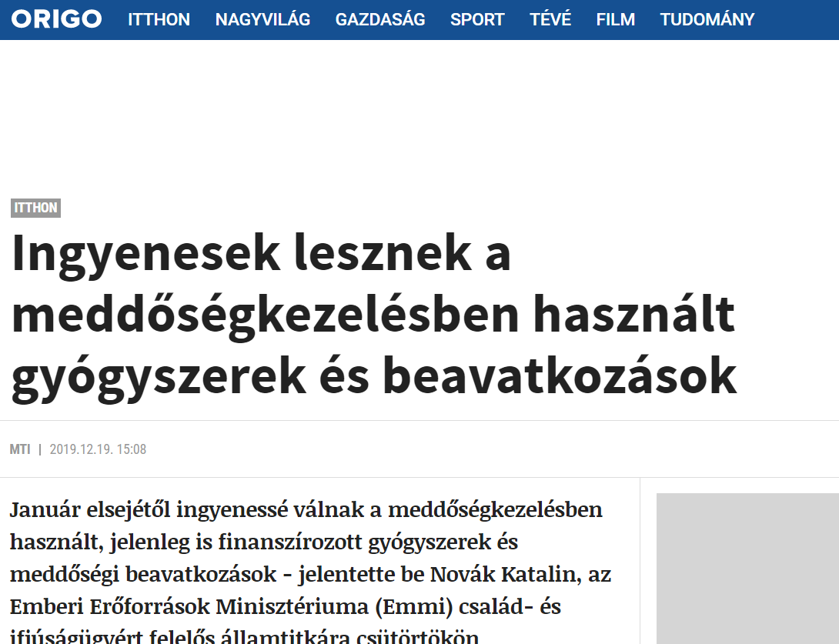This screenshot has width=839, height=644.
Task: Go to the NAGYVILÁG section
Action: click(262, 20)
